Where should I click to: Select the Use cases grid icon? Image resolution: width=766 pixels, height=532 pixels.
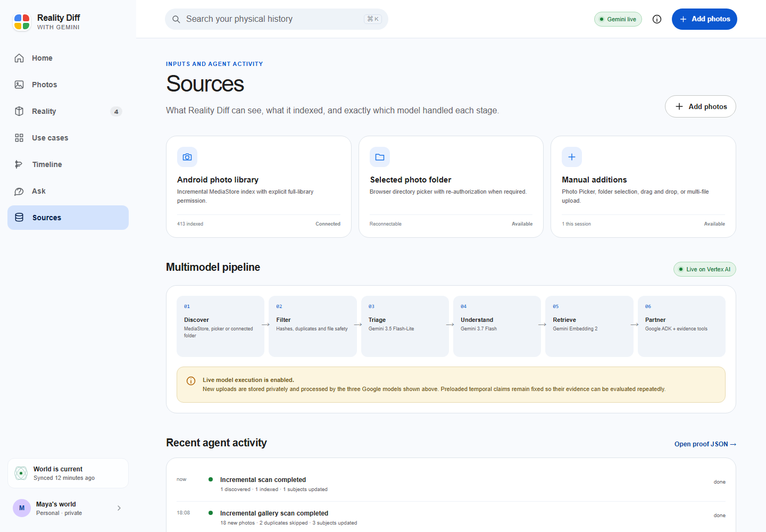[x=19, y=138]
